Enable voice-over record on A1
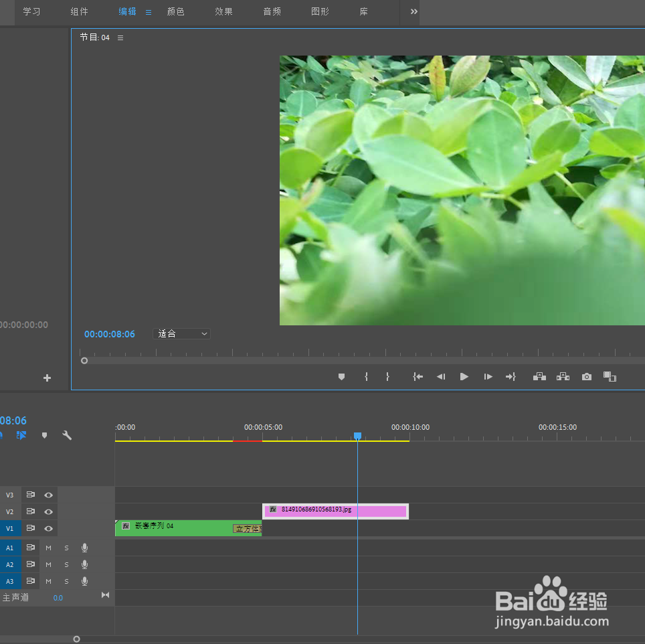Image resolution: width=645 pixels, height=644 pixels. (x=84, y=548)
